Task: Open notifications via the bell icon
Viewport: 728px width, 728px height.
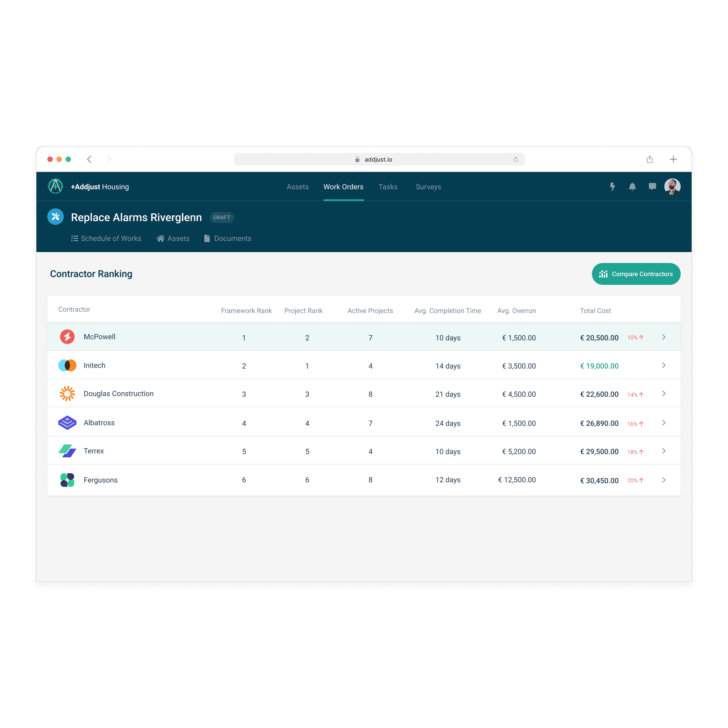Action: pyautogui.click(x=632, y=187)
